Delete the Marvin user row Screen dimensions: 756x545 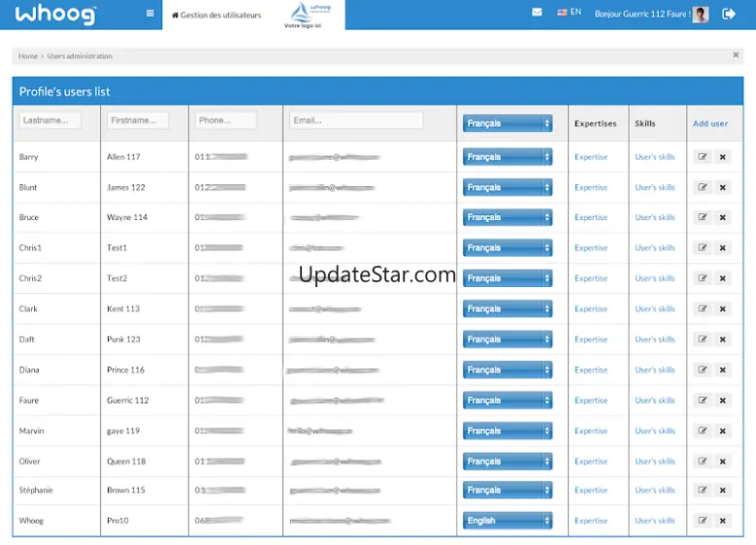point(723,431)
